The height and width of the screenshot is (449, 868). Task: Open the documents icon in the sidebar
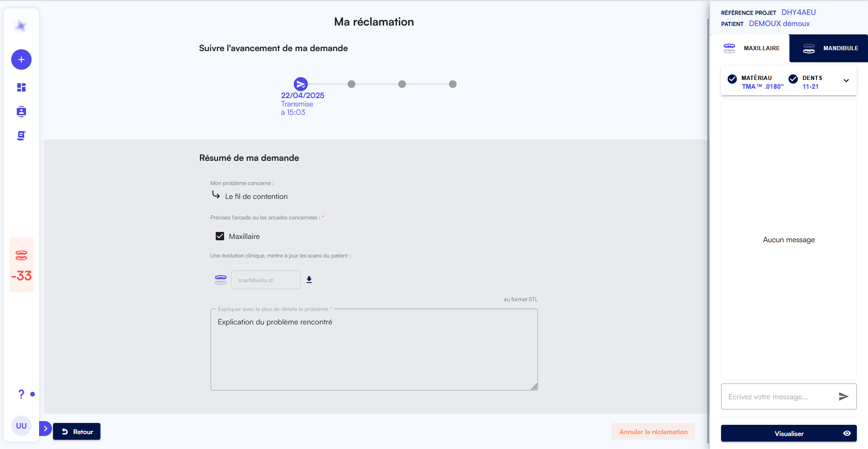[21, 135]
